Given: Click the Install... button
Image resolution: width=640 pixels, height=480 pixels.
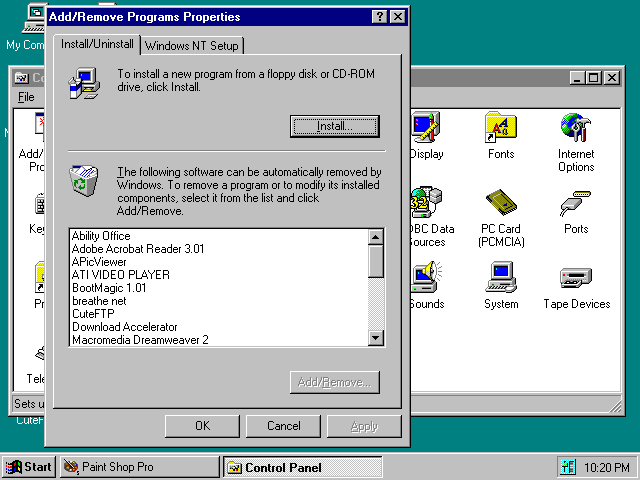Looking at the screenshot, I should [x=335, y=126].
